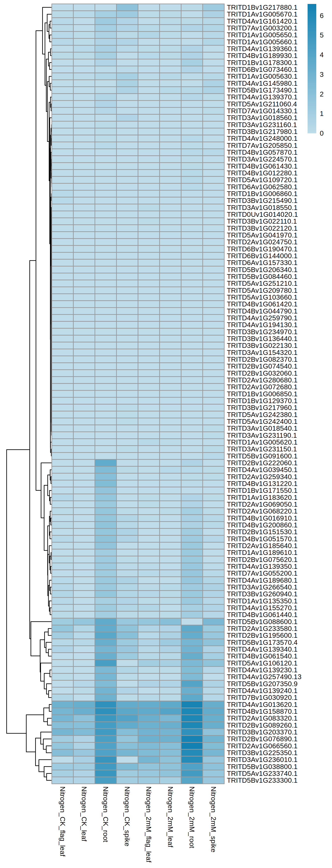Click the Nitrogen_2mM_flag_leaf column label
332x868 pixels.
pos(148,824)
